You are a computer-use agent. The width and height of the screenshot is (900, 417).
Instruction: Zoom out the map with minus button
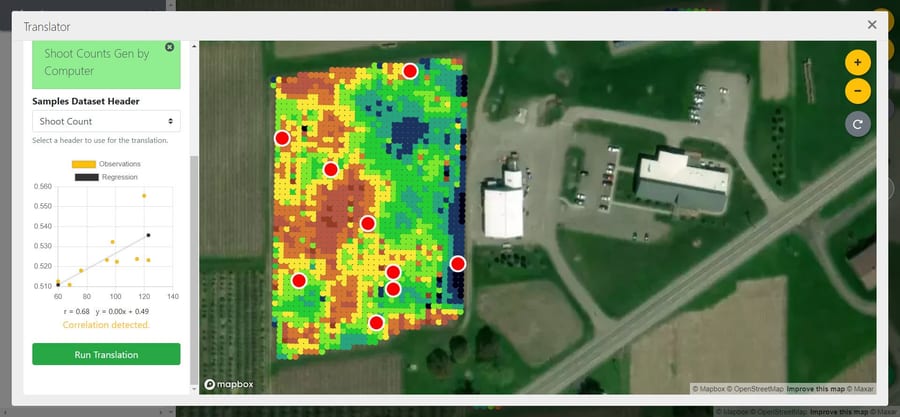point(858,91)
